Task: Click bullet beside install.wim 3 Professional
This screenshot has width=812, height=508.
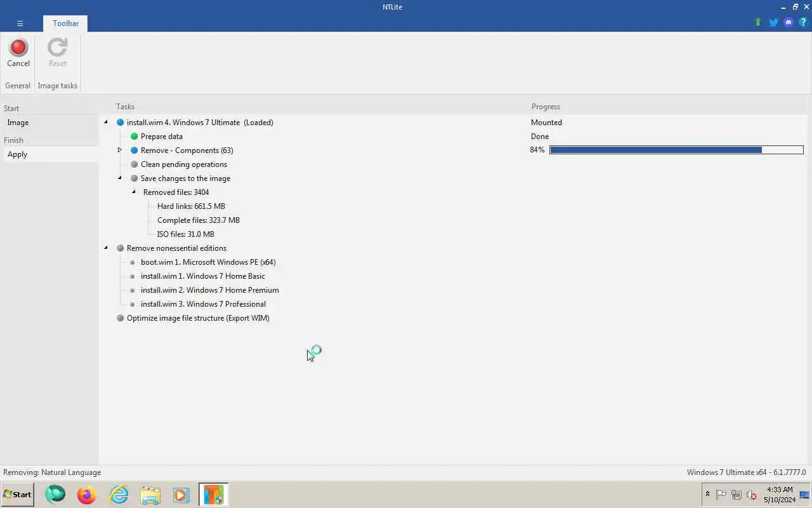Action: (x=133, y=304)
